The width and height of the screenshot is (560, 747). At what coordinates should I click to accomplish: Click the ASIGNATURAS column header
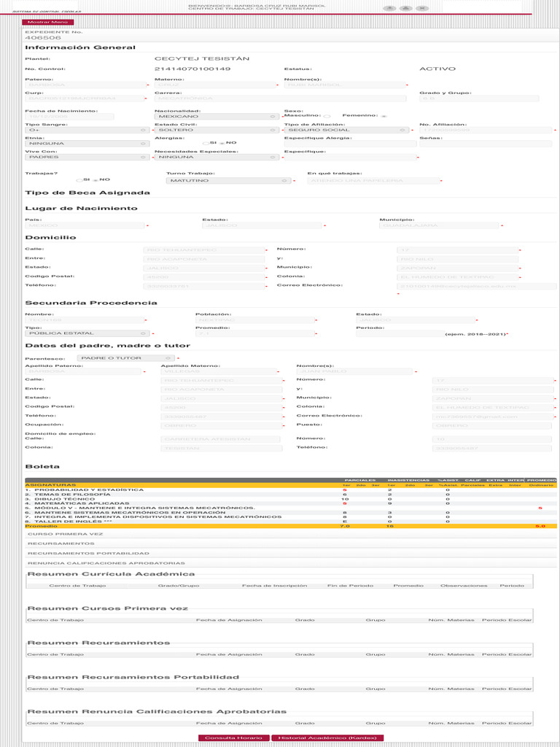pyautogui.click(x=50, y=485)
